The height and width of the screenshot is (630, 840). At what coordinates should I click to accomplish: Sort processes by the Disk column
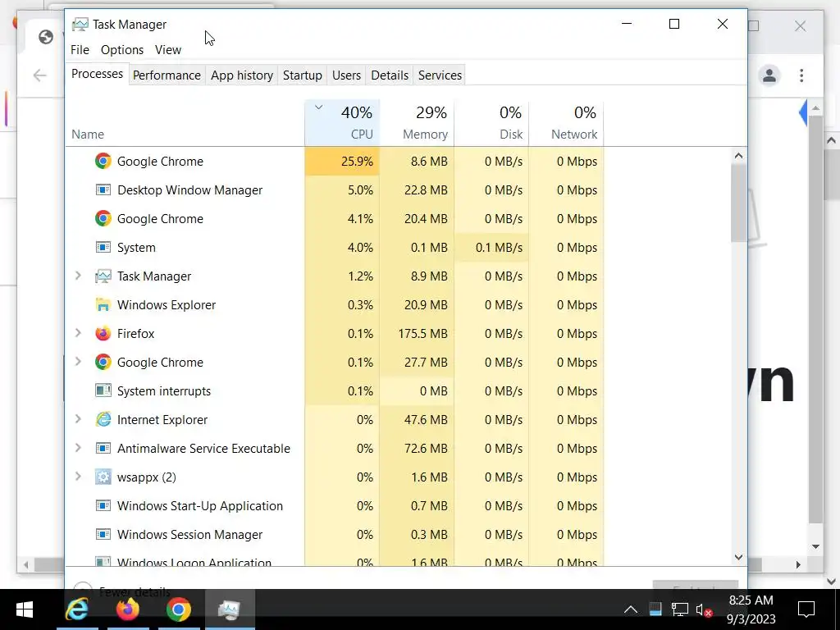click(x=491, y=123)
